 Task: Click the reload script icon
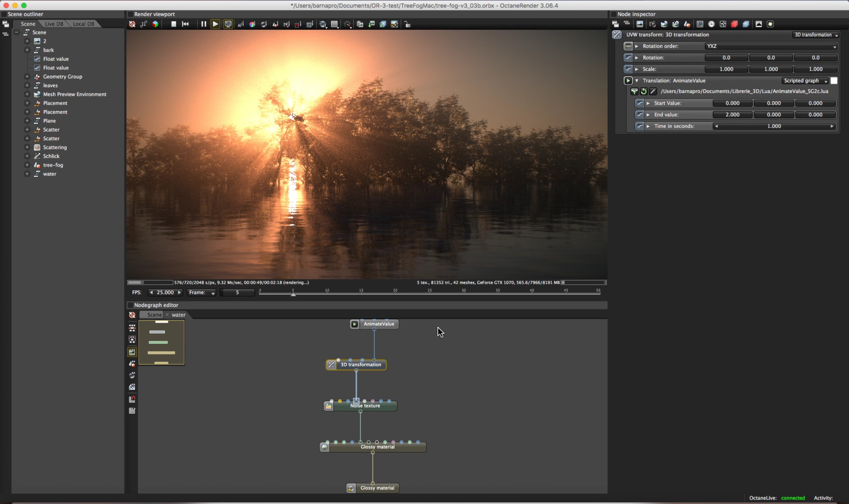click(x=644, y=91)
